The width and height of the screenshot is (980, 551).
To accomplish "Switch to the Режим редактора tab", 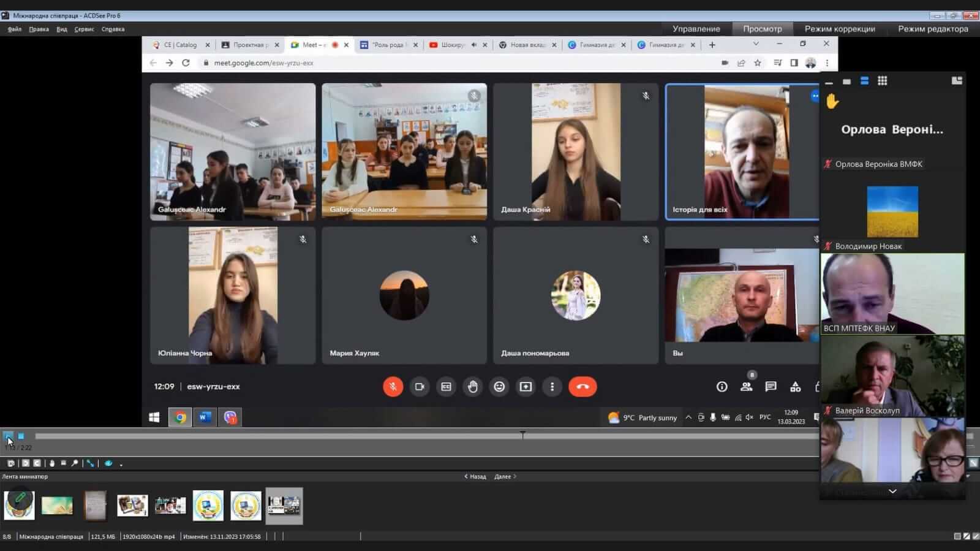I will [x=932, y=29].
